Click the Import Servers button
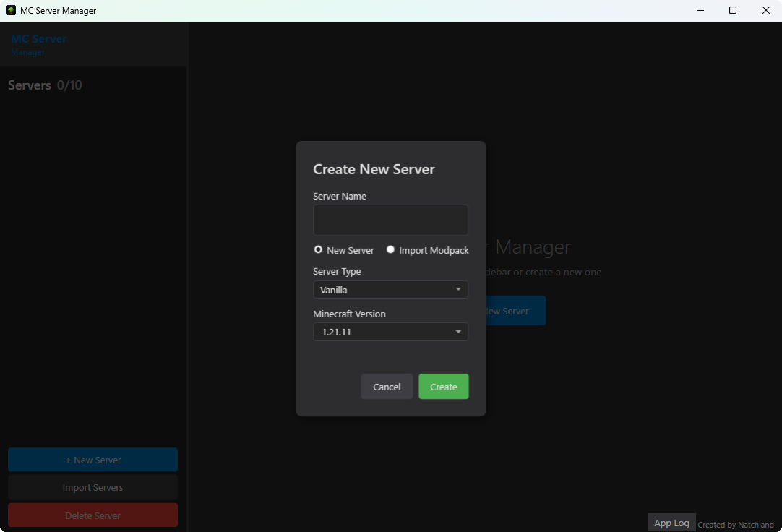Viewport: 782px width, 532px height. [x=93, y=487]
